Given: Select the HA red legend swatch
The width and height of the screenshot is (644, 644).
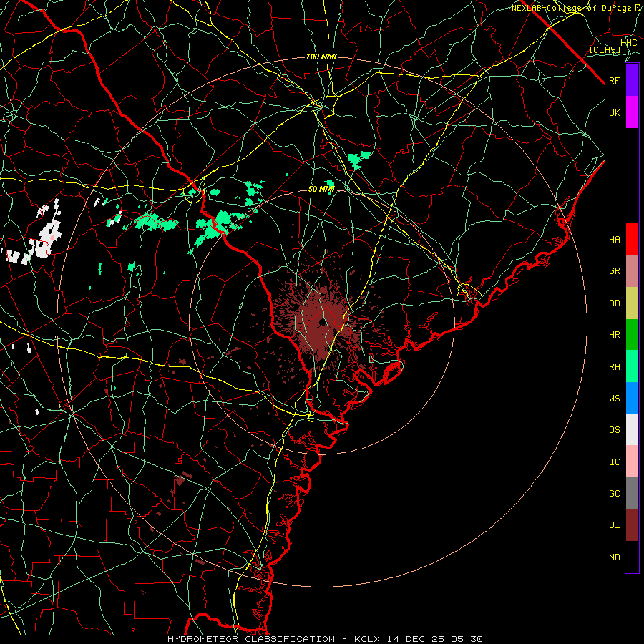Looking at the screenshot, I should tap(632, 239).
